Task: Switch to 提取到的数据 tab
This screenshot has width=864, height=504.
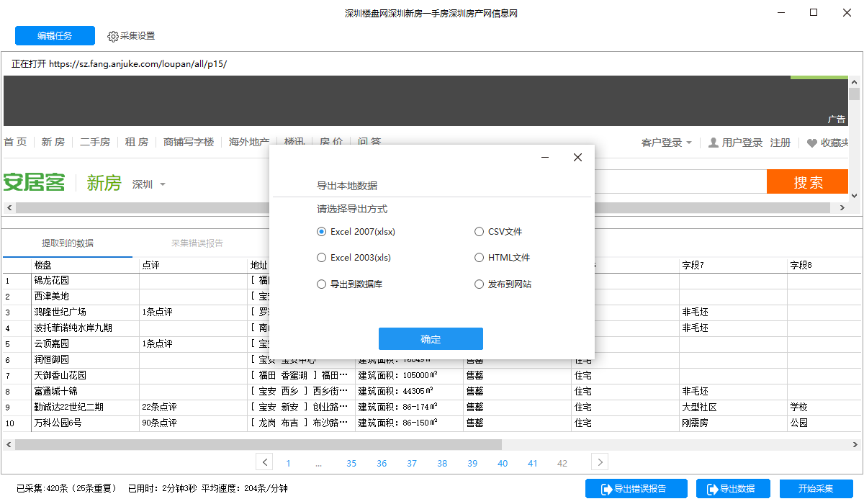Action: 68,243
